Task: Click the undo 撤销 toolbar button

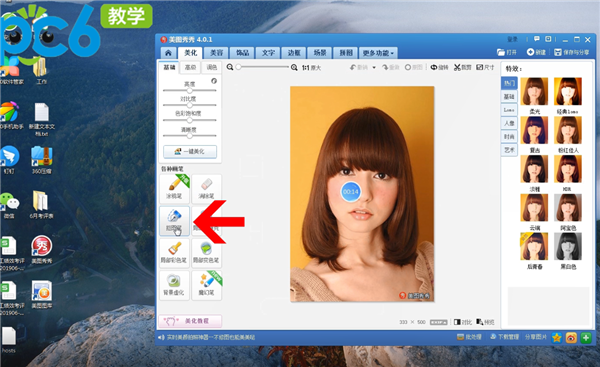Action: [359, 67]
